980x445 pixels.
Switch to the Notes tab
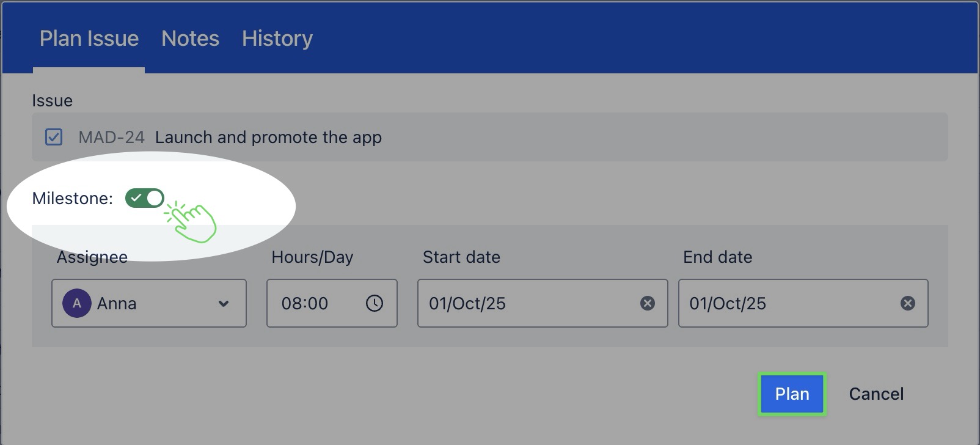tap(190, 39)
